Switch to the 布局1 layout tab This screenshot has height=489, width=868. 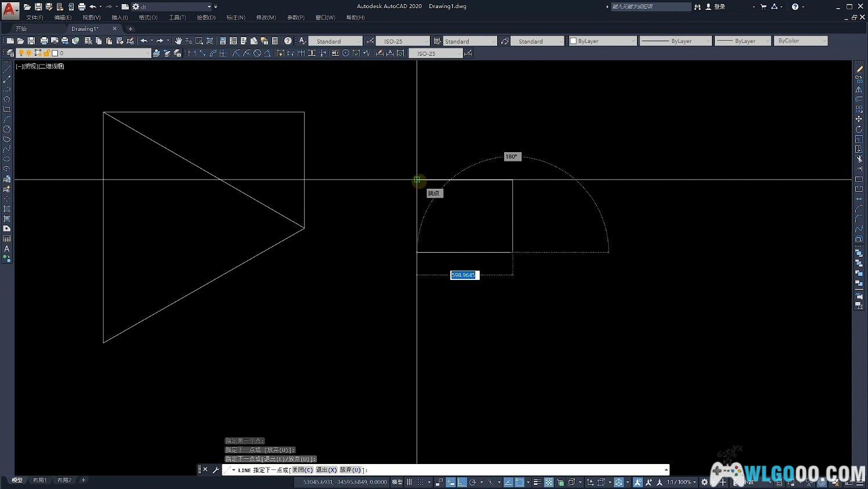39,480
